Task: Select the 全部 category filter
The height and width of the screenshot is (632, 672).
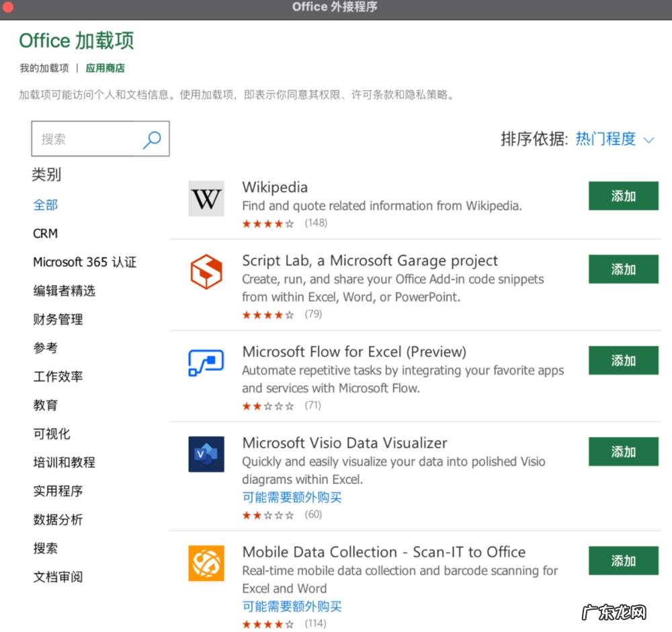Action: (x=45, y=204)
